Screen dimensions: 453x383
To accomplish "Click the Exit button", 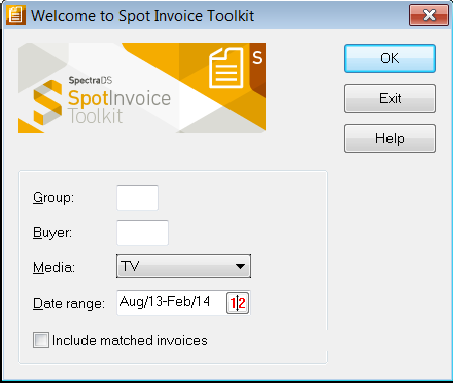I will pos(390,98).
